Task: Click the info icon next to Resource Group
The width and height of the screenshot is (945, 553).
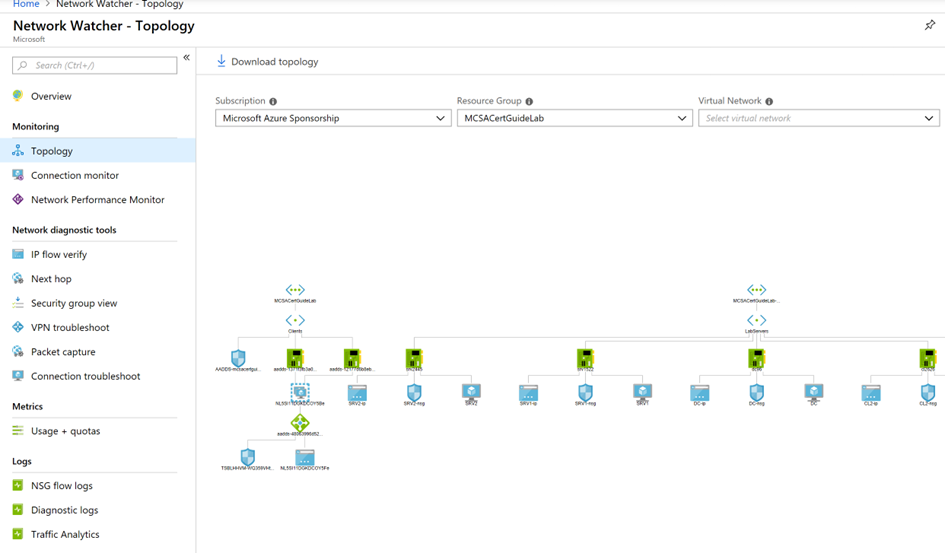Action: coord(529,101)
